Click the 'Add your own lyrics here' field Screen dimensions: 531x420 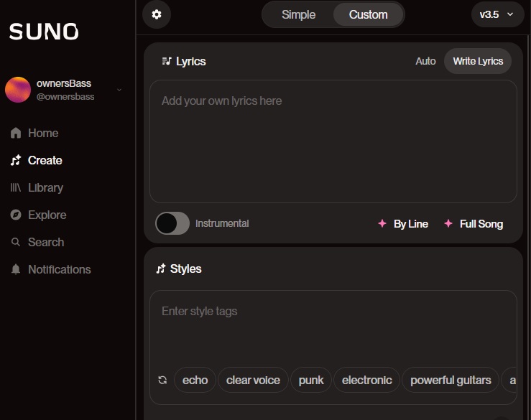(x=333, y=141)
